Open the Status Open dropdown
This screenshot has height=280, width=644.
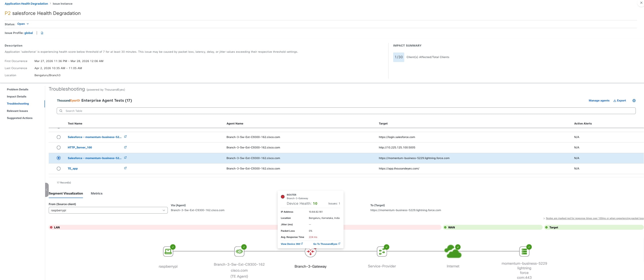click(x=23, y=24)
